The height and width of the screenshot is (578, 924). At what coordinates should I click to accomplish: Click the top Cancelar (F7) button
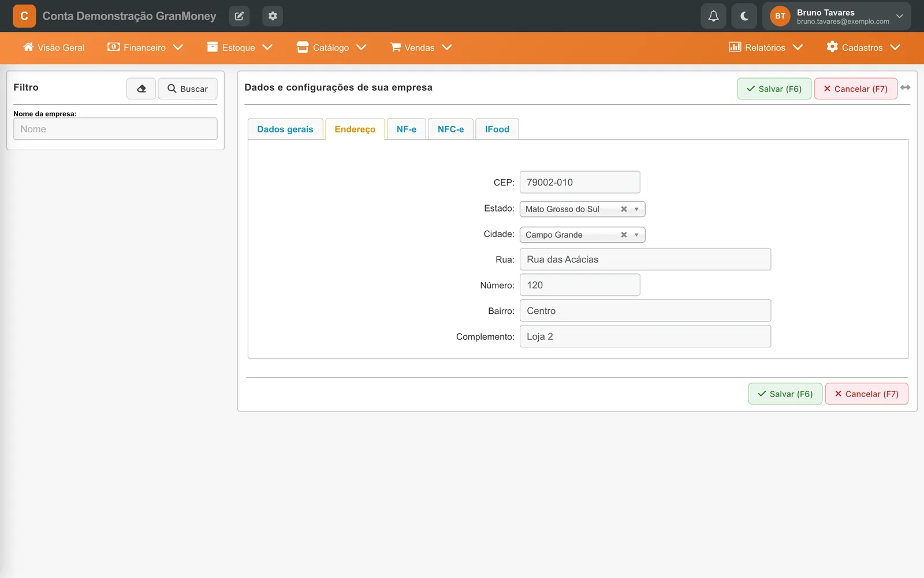pyautogui.click(x=856, y=88)
